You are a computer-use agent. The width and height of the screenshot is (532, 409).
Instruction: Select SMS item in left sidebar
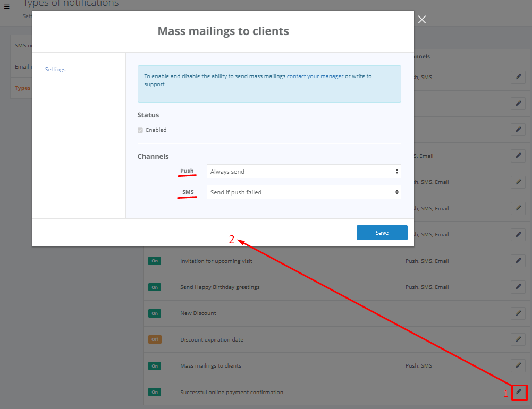21,46
